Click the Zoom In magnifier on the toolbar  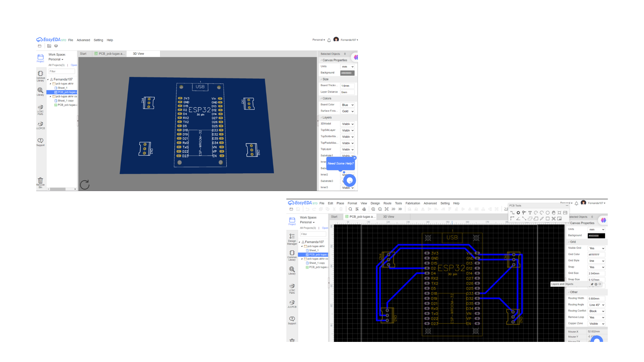[373, 209]
